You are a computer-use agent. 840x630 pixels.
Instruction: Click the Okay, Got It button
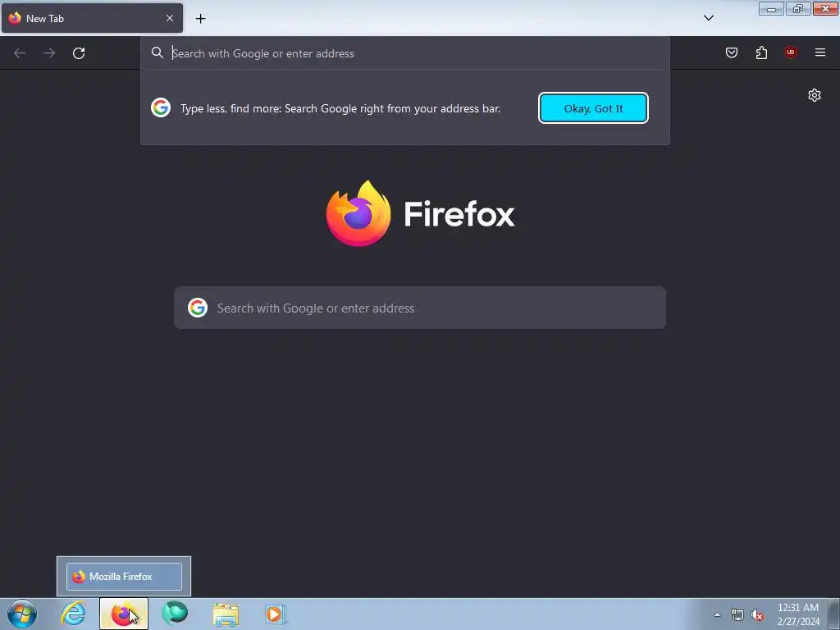tap(594, 108)
